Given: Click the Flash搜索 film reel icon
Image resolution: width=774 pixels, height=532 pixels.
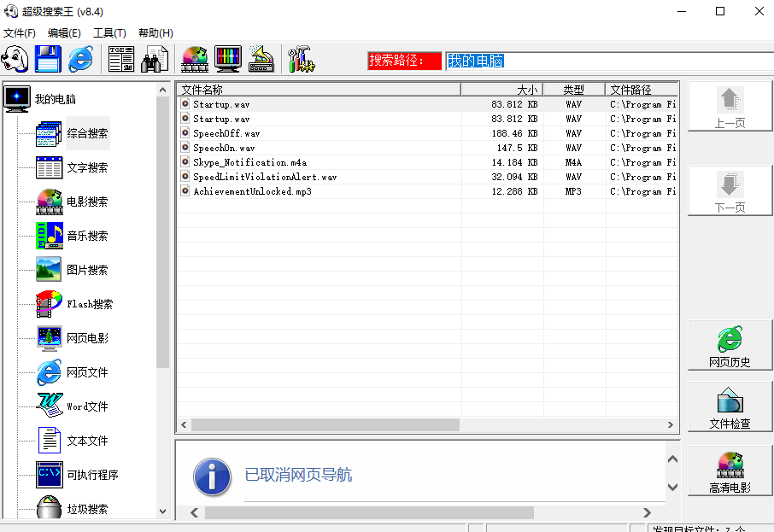Looking at the screenshot, I should (x=49, y=304).
